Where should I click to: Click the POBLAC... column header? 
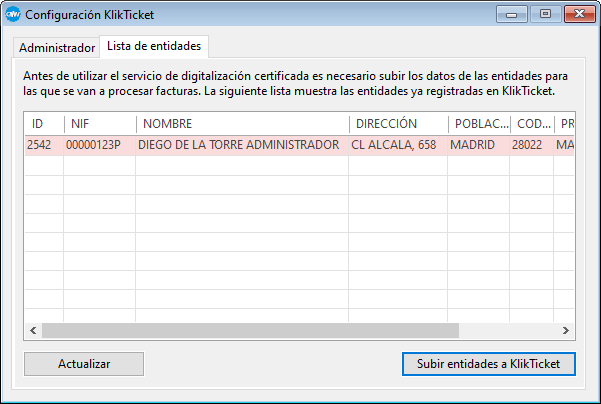coord(477,124)
